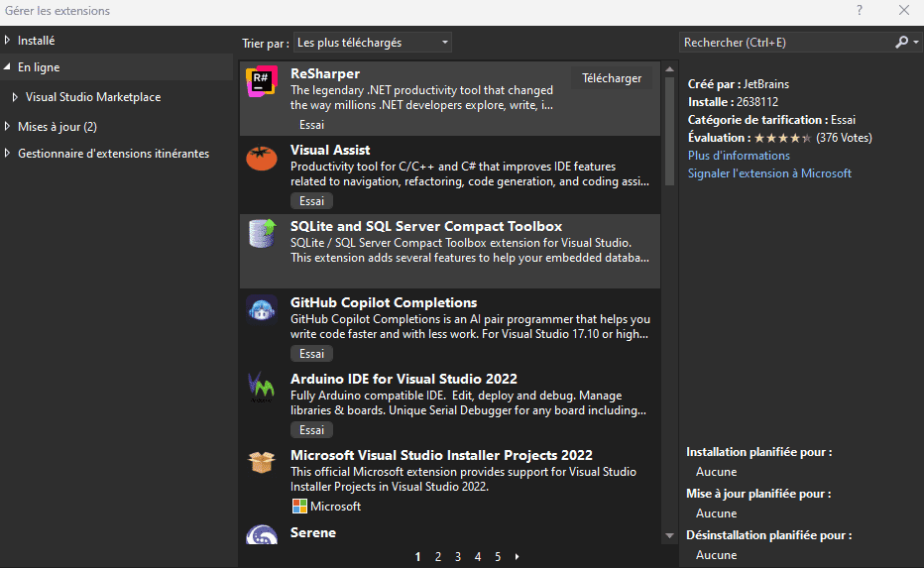Go to results page 2
This screenshot has height=568, width=924.
coord(438,557)
